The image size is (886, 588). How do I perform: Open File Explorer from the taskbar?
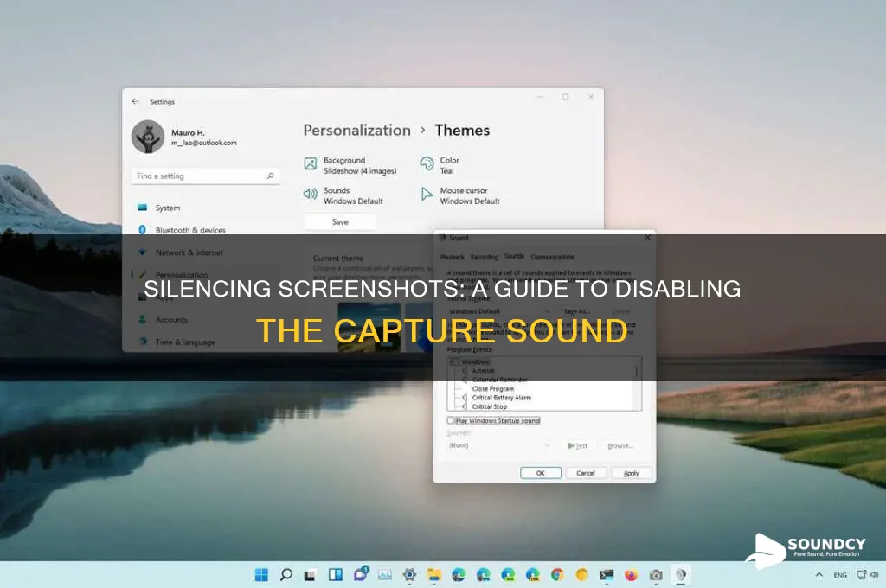point(434,575)
